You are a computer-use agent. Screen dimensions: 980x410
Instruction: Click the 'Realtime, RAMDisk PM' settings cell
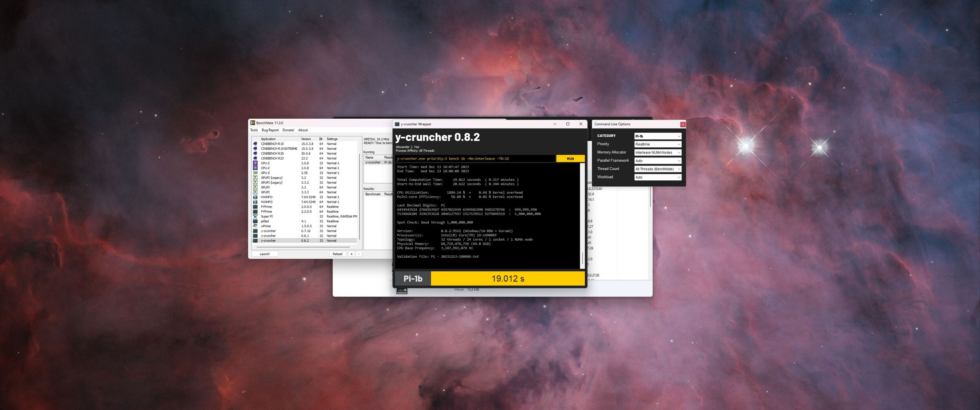pos(342,217)
